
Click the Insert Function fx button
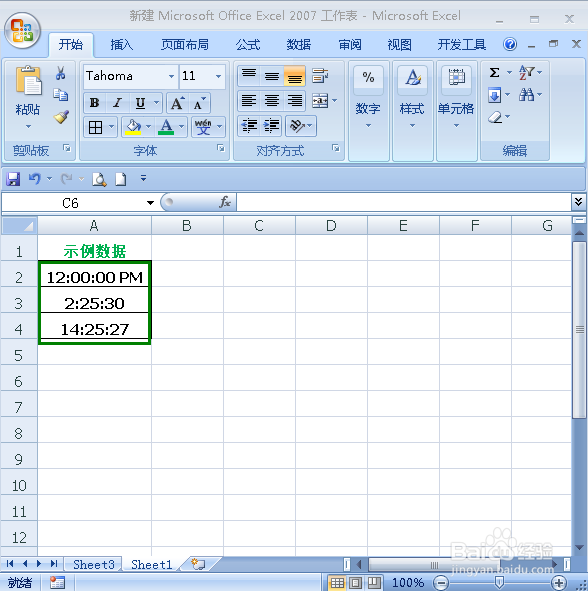tap(225, 202)
